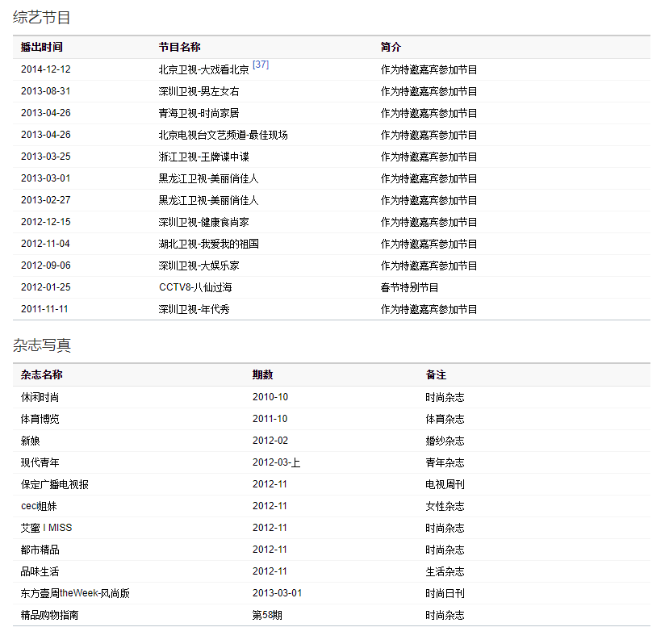
Task: Open the [37] reference citation link
Action: [x=260, y=65]
